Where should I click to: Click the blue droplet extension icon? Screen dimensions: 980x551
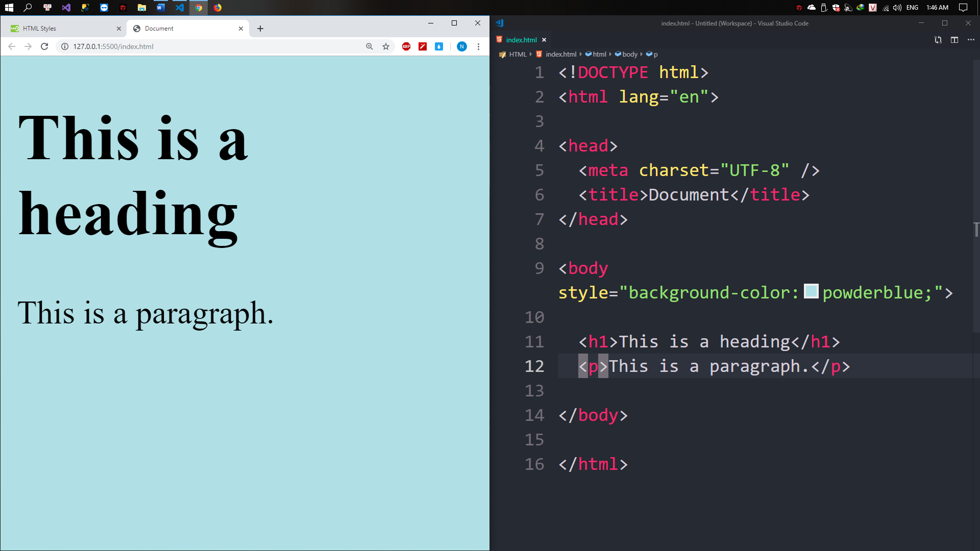coord(439,46)
